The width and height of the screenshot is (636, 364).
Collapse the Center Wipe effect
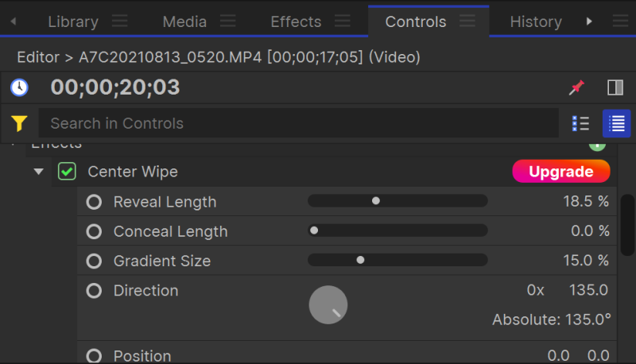tap(38, 172)
